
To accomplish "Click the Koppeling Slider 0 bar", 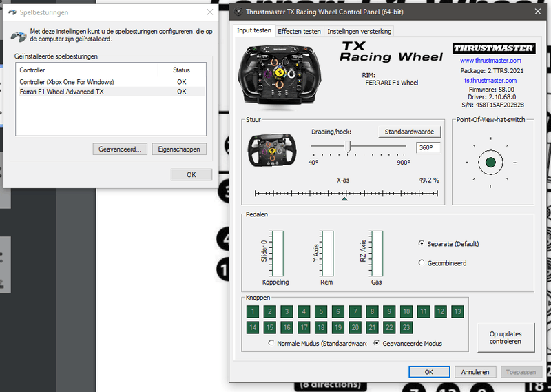I will (278, 254).
